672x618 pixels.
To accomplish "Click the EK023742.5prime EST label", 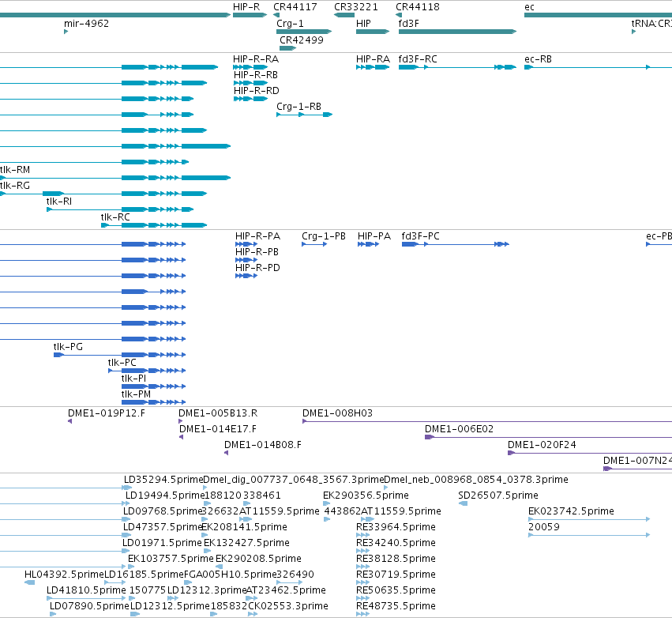I will 571,511.
